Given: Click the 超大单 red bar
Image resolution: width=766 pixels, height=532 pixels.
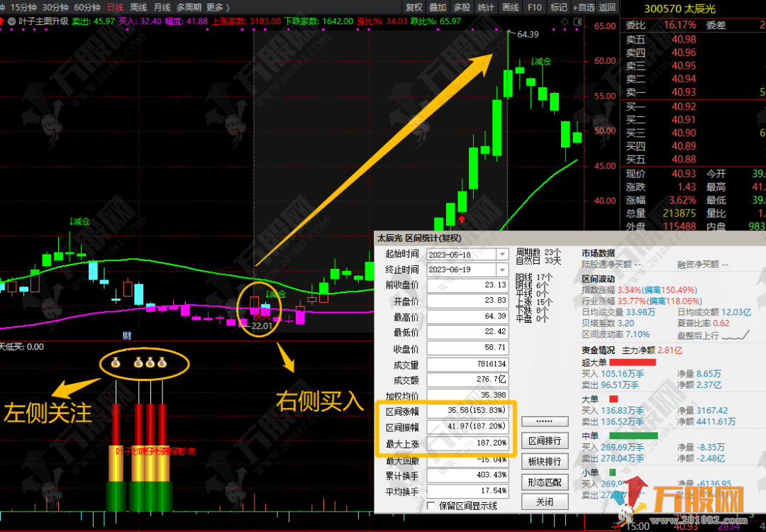Looking at the screenshot, I should (632, 362).
